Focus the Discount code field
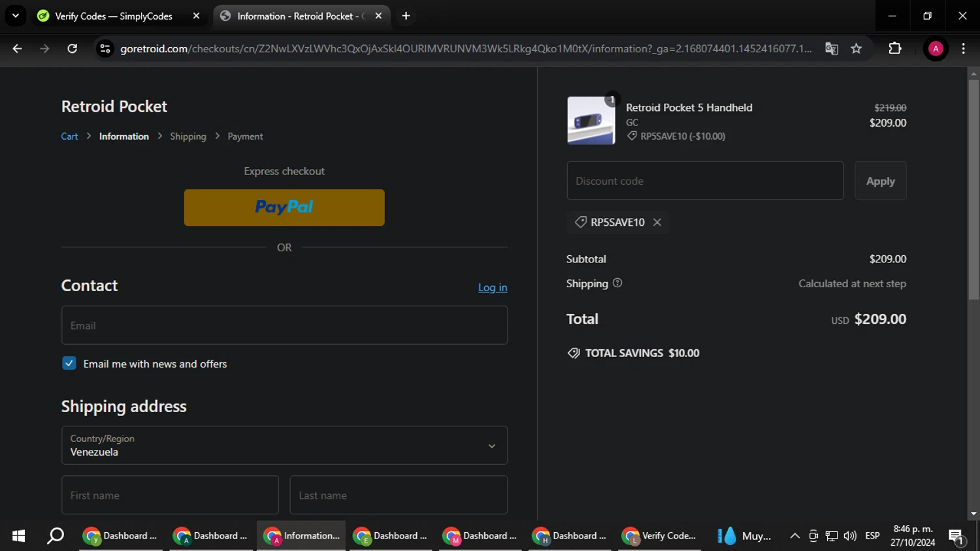Image resolution: width=980 pixels, height=551 pixels. tap(705, 181)
